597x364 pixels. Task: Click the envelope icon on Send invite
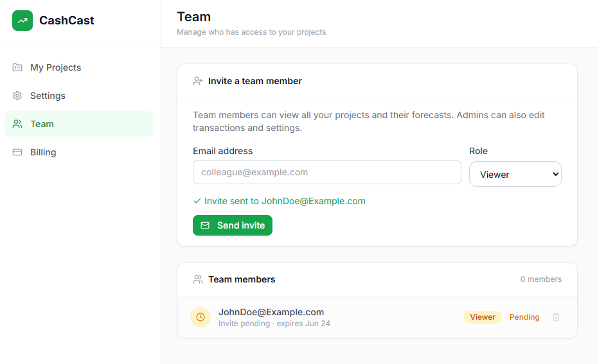coord(205,225)
